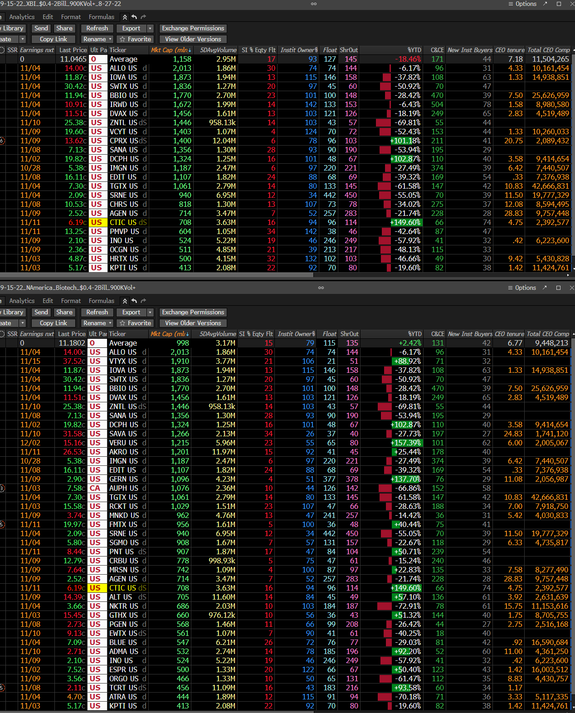Click Copy Link in NAmerica Biotech window
The image size is (575, 713).
pyautogui.click(x=53, y=323)
